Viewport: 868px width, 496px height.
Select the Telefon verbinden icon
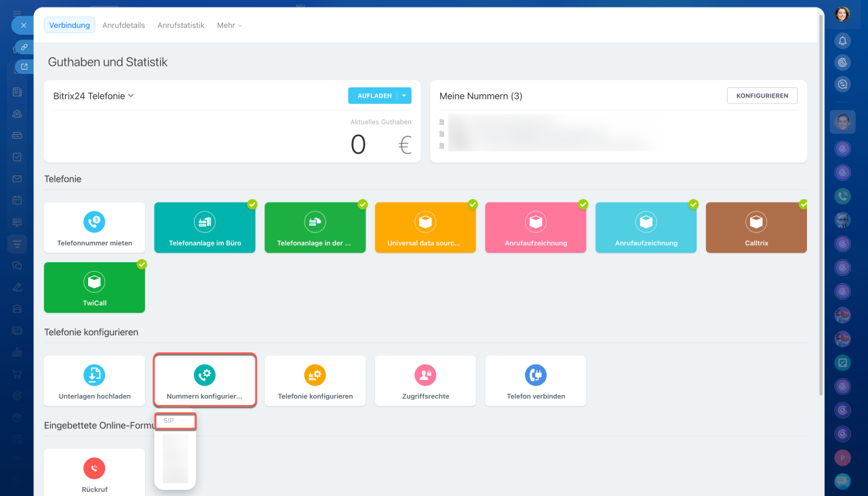tap(535, 375)
